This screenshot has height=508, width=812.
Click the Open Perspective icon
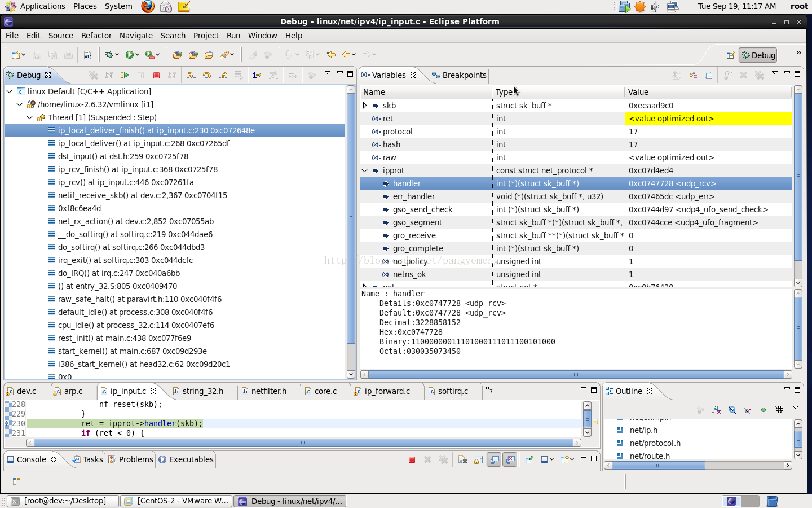click(x=730, y=55)
